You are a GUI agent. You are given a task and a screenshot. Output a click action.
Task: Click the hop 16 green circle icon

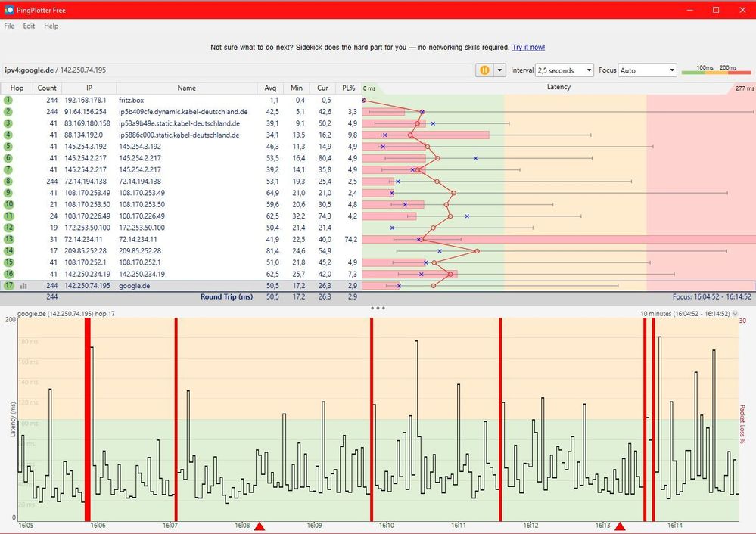[x=8, y=274]
